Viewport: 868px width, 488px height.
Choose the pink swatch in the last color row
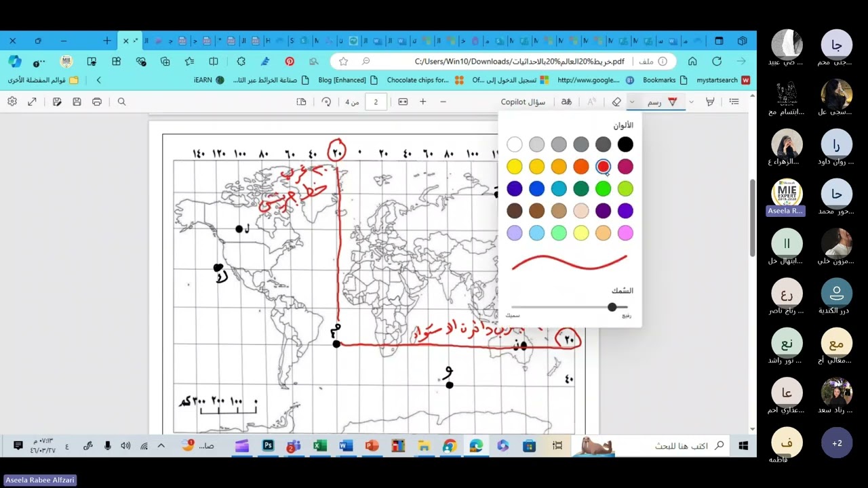click(625, 233)
